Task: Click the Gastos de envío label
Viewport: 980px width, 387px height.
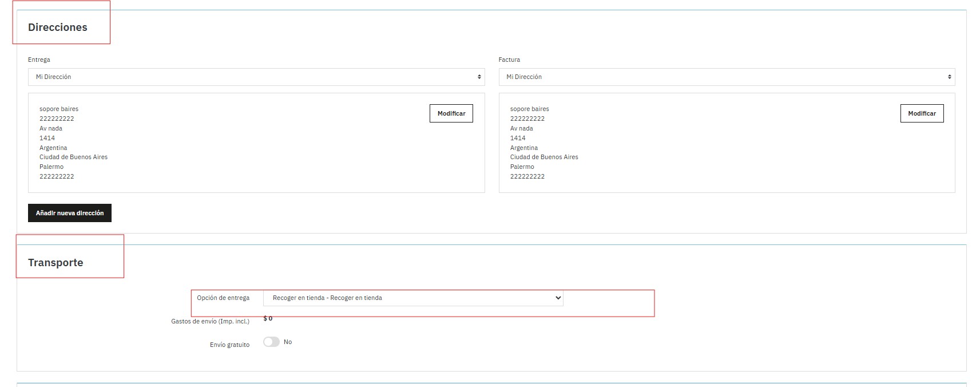Action: tap(210, 321)
